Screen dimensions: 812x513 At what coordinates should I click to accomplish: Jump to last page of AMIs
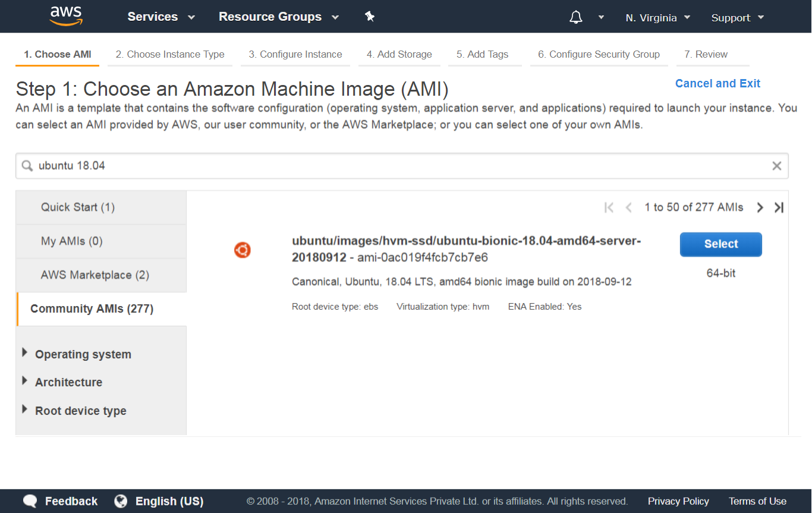pos(779,207)
